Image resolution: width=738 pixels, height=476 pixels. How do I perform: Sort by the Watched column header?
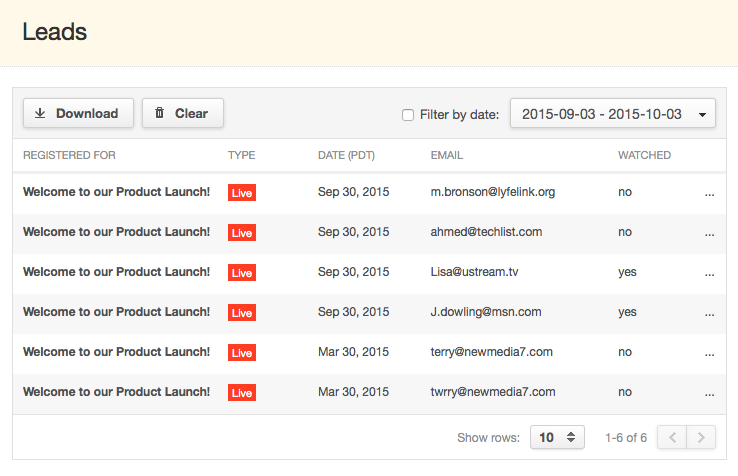pyautogui.click(x=644, y=155)
